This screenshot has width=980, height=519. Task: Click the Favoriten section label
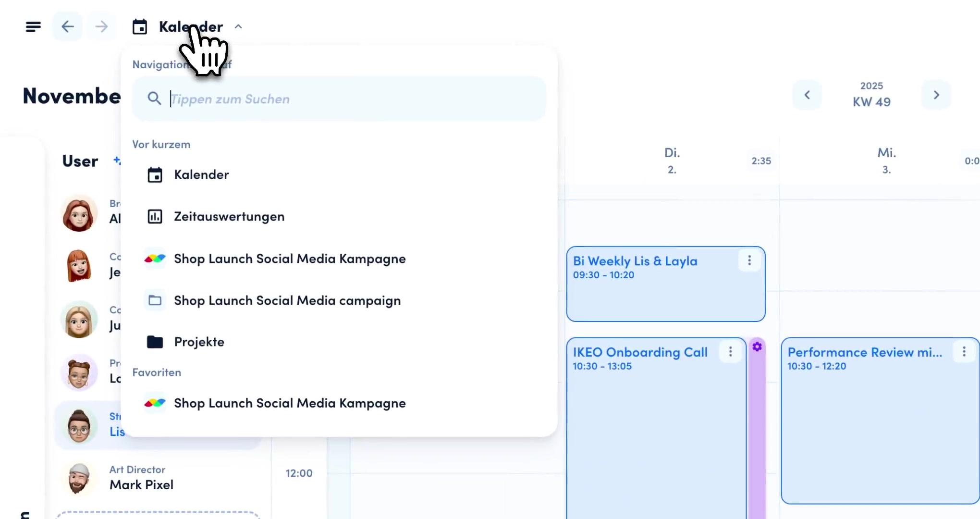click(x=157, y=372)
